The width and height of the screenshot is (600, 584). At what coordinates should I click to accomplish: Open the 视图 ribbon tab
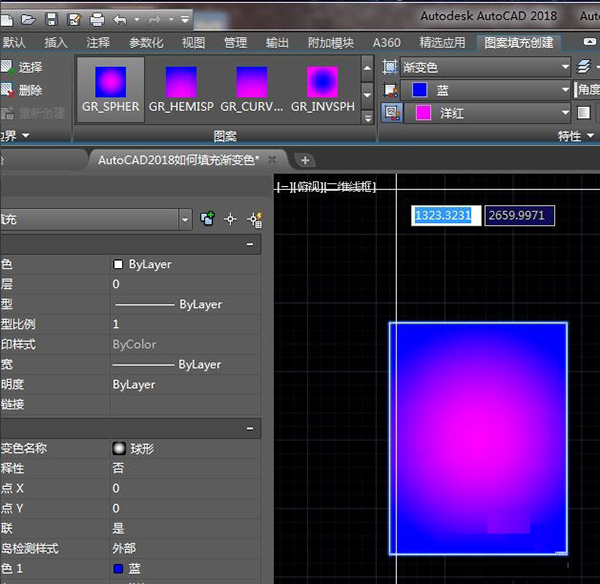point(193,43)
